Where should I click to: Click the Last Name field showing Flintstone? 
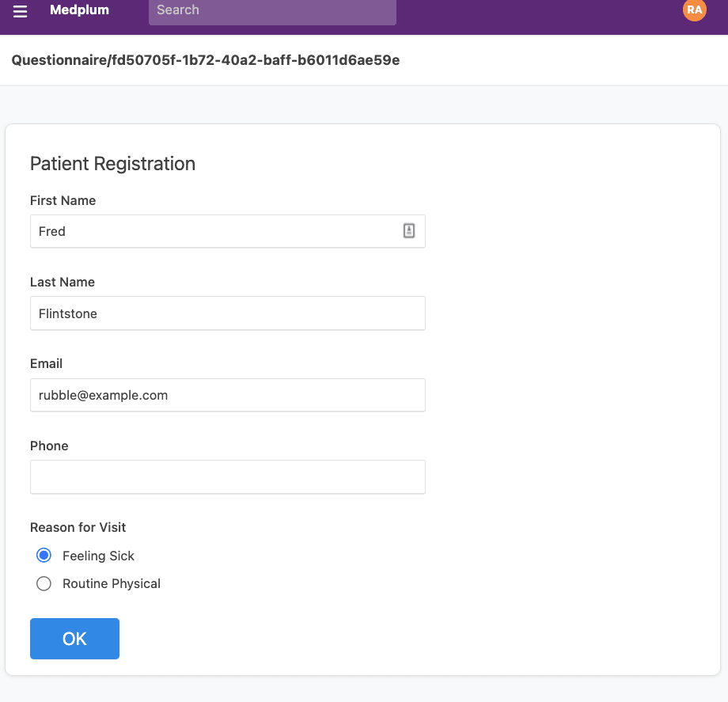(x=228, y=313)
